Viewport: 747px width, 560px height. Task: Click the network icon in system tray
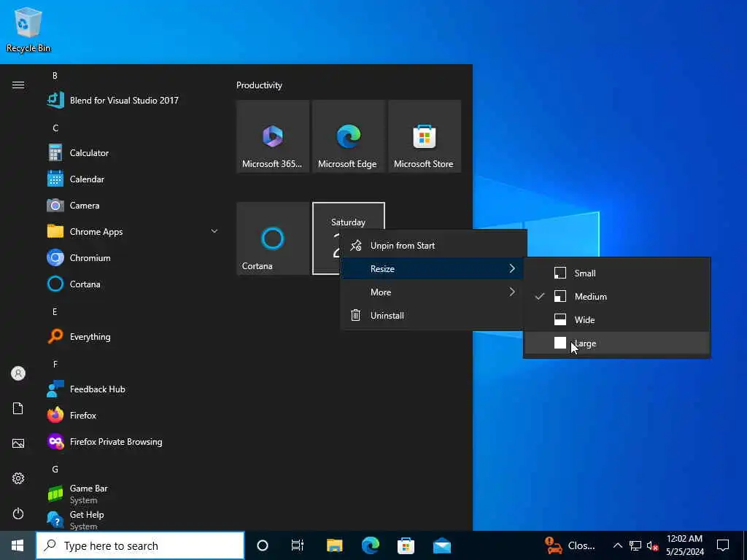point(635,545)
